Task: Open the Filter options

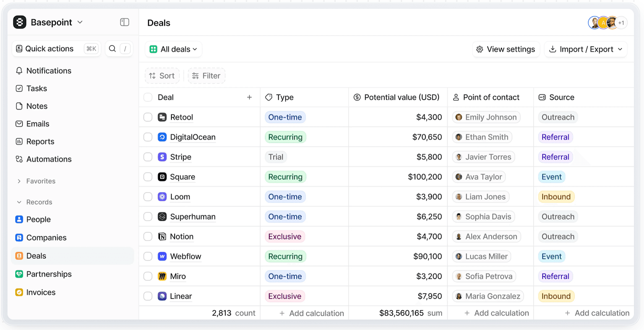Action: (x=206, y=76)
